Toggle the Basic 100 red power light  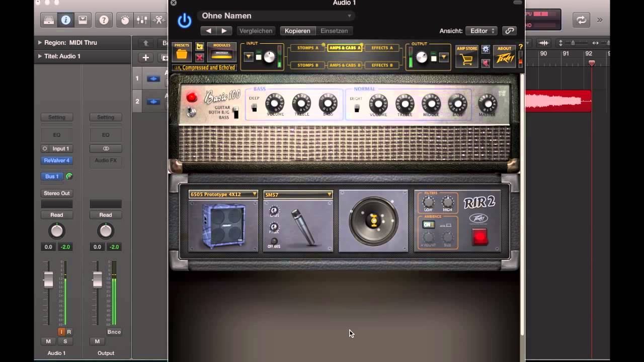191,98
